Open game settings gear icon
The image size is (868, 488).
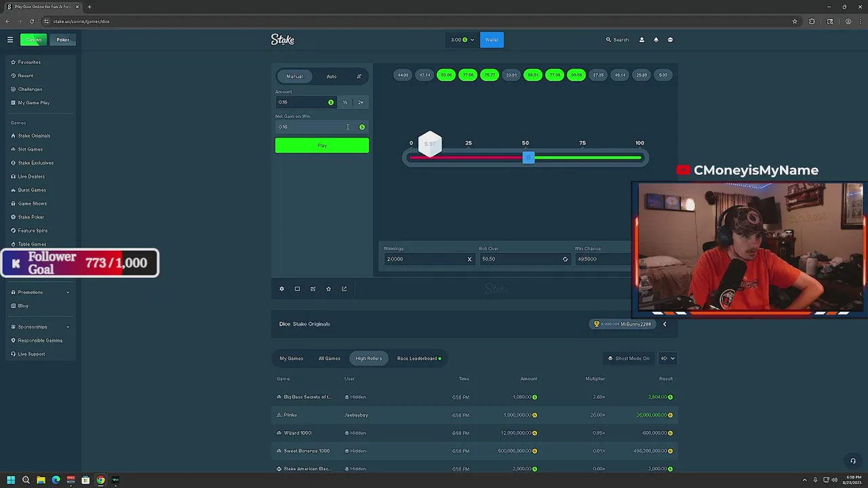point(281,289)
